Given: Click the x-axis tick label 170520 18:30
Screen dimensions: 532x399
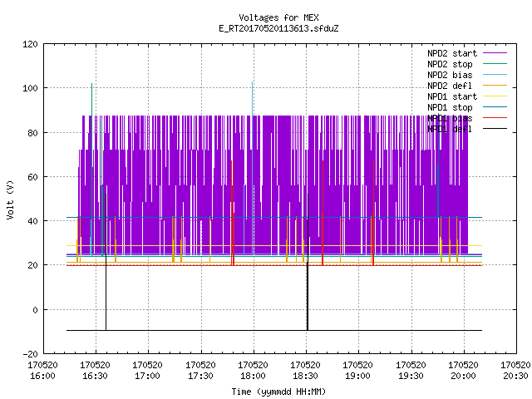Looking at the screenshot, I should [x=306, y=371].
